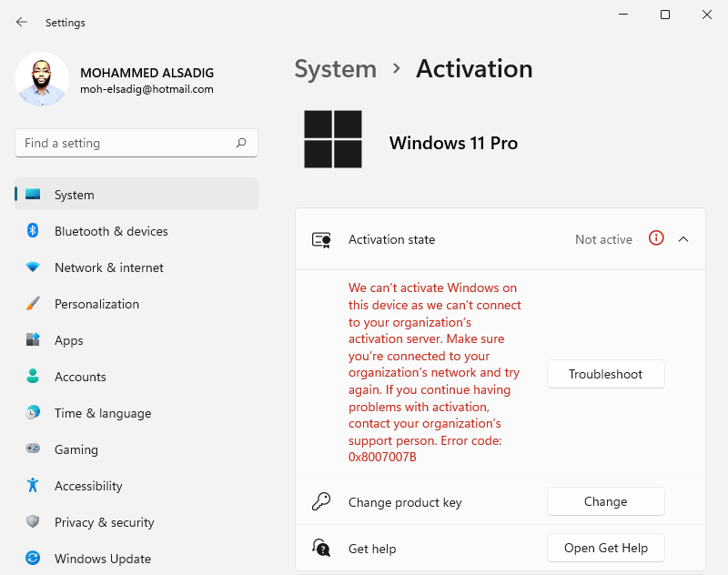Go back using the back arrow
The image size is (728, 575).
pos(21,22)
